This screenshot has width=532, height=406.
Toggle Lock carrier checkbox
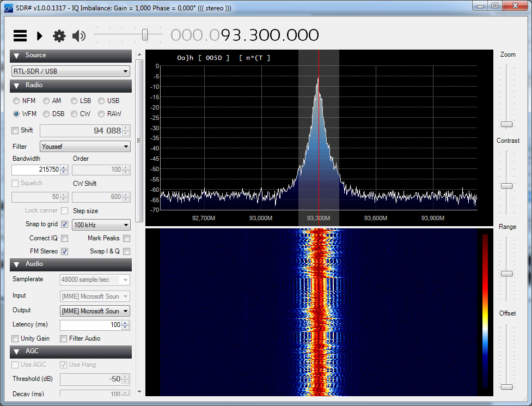click(x=64, y=210)
